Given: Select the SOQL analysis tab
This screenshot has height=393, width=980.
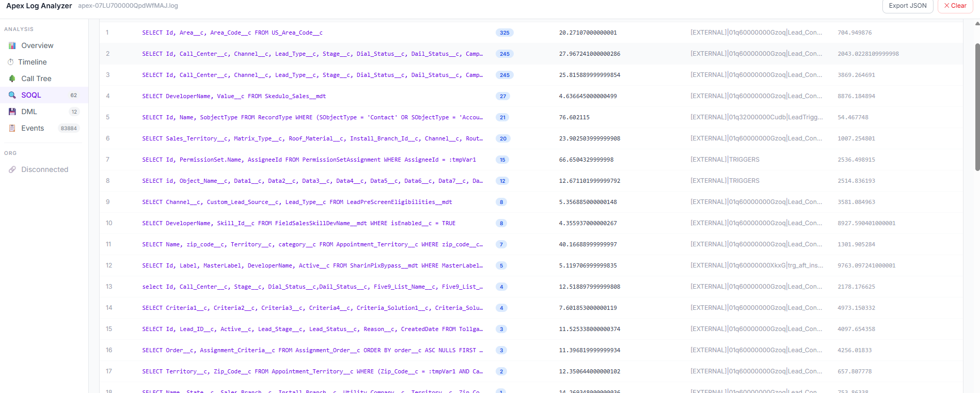Looking at the screenshot, I should tap(44, 95).
